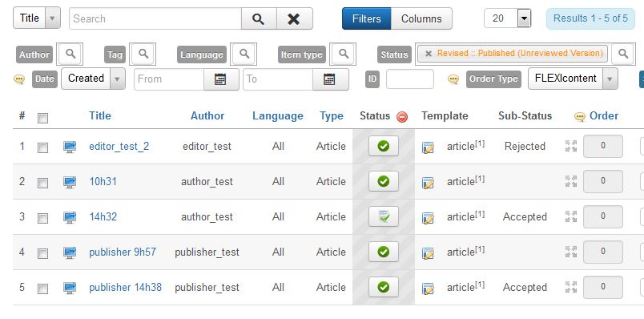Toggle the published status of publisher 9h57
Image resolution: width=644 pixels, height=319 pixels.
[x=383, y=252]
